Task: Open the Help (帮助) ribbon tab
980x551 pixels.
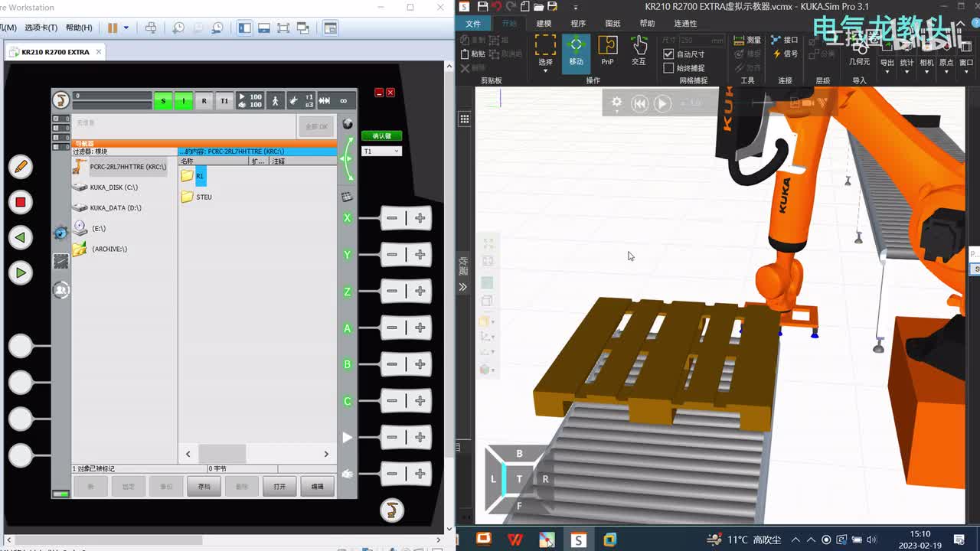Action: click(x=647, y=24)
